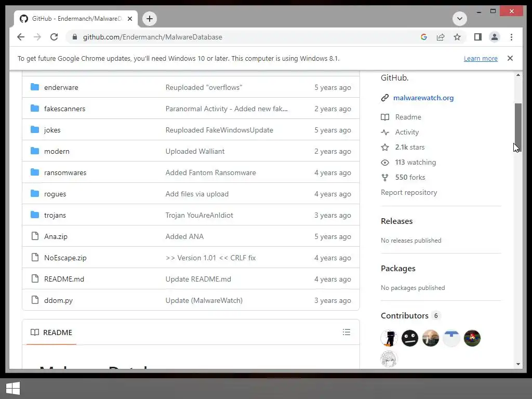Select the GitHub MalwareDatabase browser tab
This screenshot has width=532, height=399.
point(73,19)
